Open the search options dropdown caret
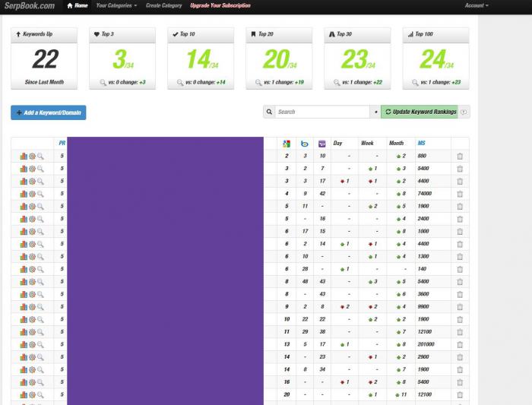The height and width of the screenshot is (405, 532). click(375, 112)
